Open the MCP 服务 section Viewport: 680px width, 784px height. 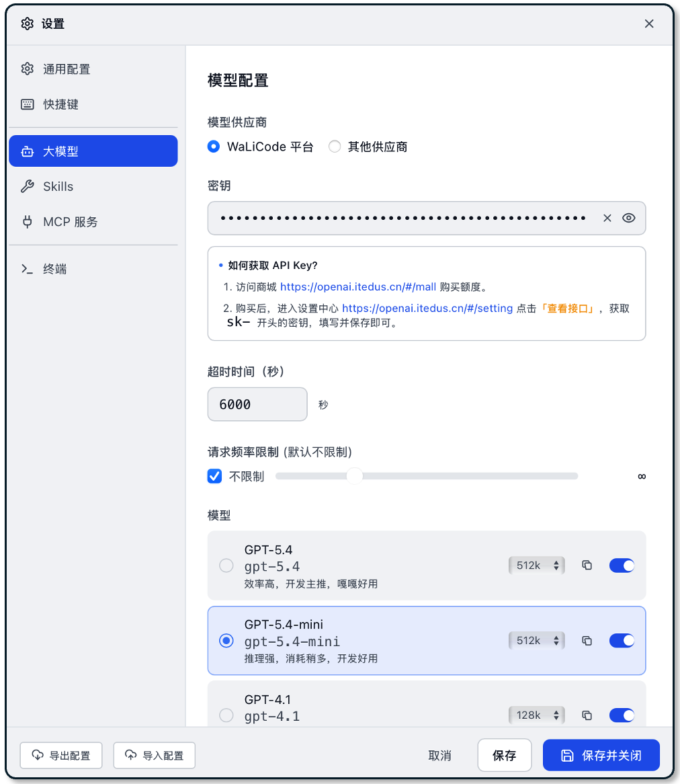pos(93,221)
